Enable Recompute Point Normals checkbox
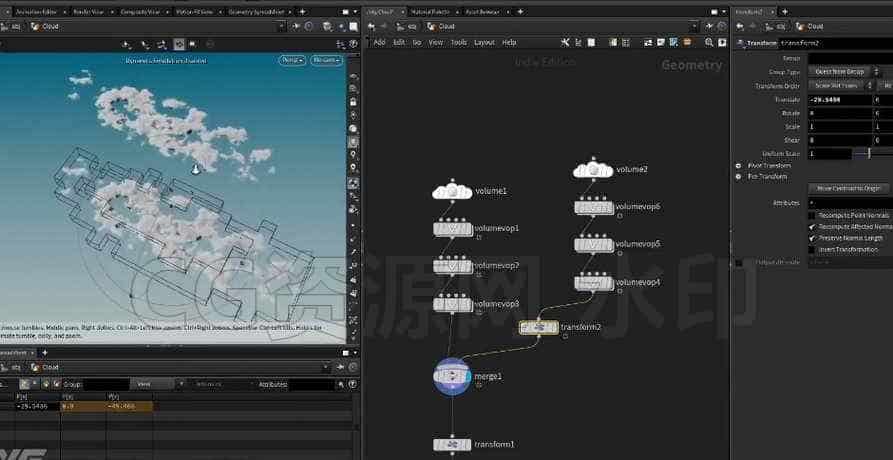 812,215
